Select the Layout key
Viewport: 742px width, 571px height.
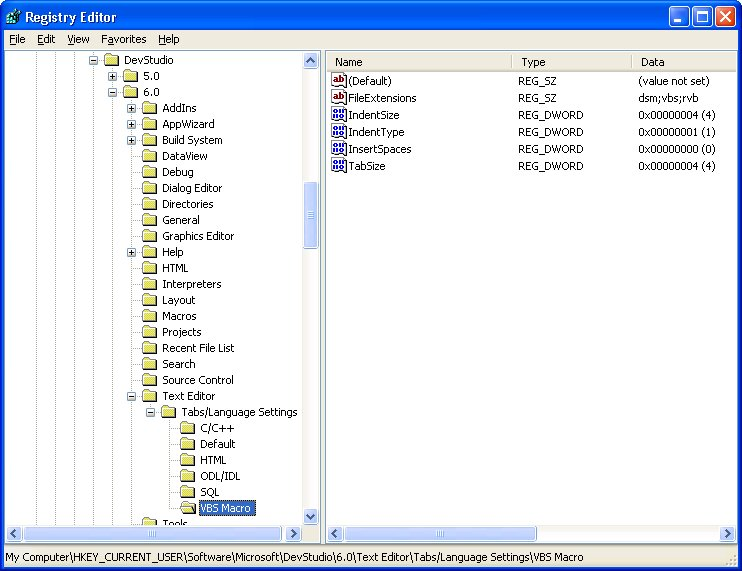pos(178,300)
